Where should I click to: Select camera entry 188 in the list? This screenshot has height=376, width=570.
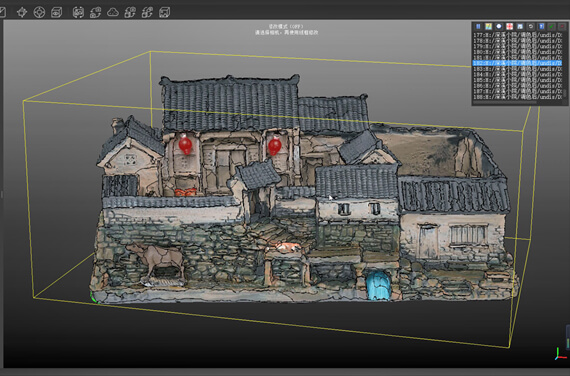click(x=517, y=97)
